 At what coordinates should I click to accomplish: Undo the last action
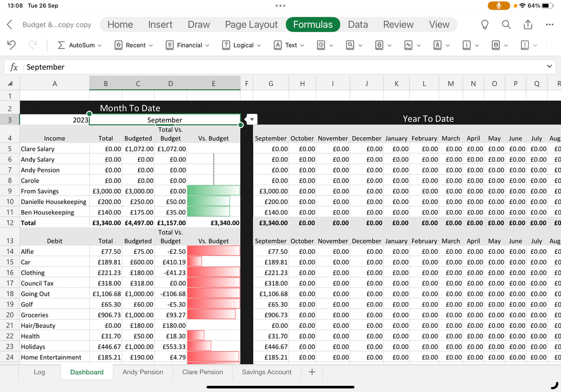coord(11,45)
